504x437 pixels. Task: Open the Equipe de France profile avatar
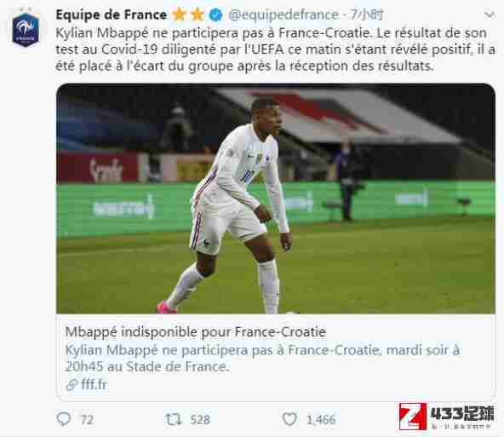26,30
